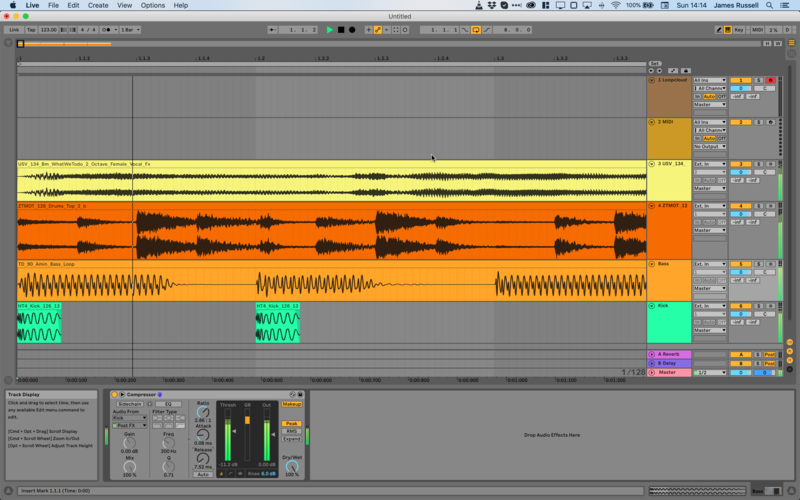
Task: Toggle the Key map mode switch
Action: click(738, 30)
